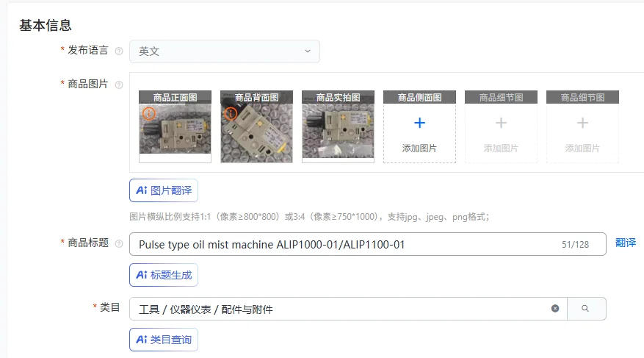This screenshot has height=358, width=644.
Task: Click help icon next to 发布语言
Action: click(x=119, y=51)
